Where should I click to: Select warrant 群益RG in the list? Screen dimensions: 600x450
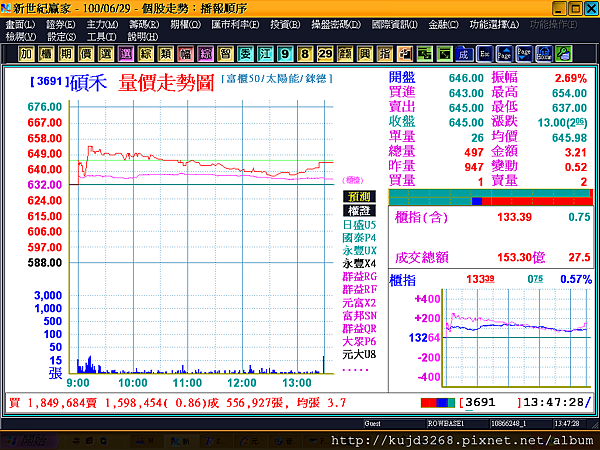click(x=359, y=276)
